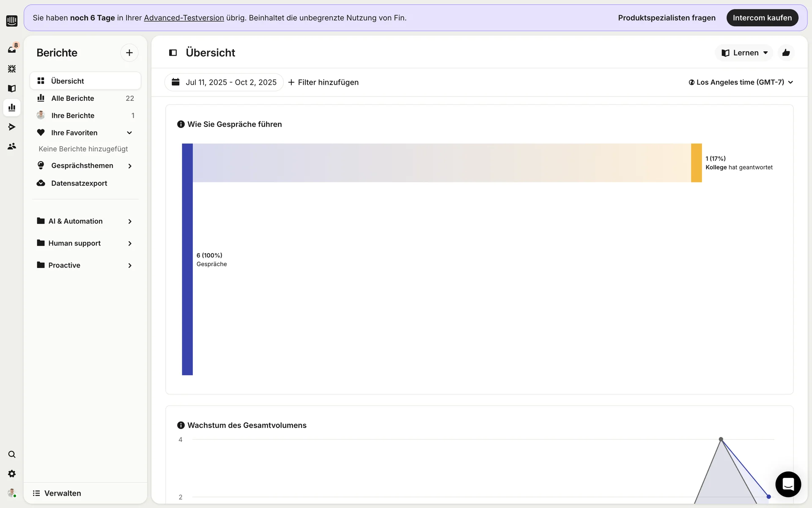Image resolution: width=812 pixels, height=508 pixels.
Task: Toggle the sidebar collapse icon beside Übersicht
Action: coord(173,52)
